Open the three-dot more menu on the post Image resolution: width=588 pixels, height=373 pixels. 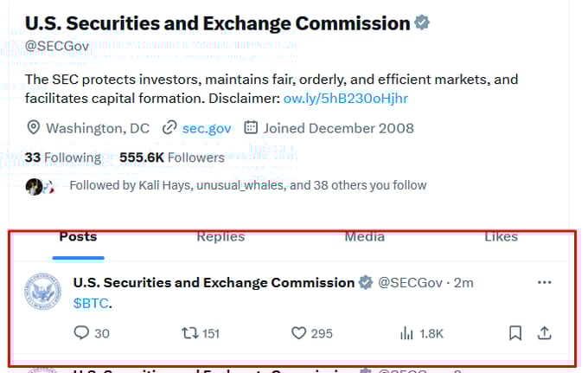[545, 282]
